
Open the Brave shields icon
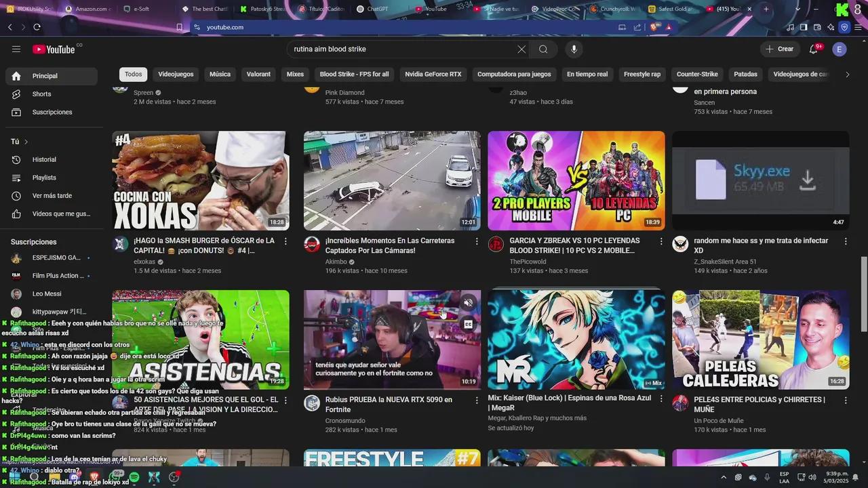pyautogui.click(x=654, y=27)
